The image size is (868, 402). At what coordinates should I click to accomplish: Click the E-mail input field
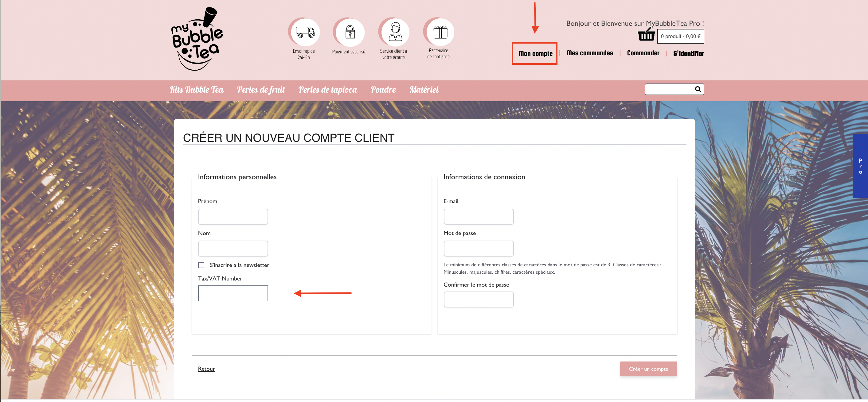click(x=479, y=216)
